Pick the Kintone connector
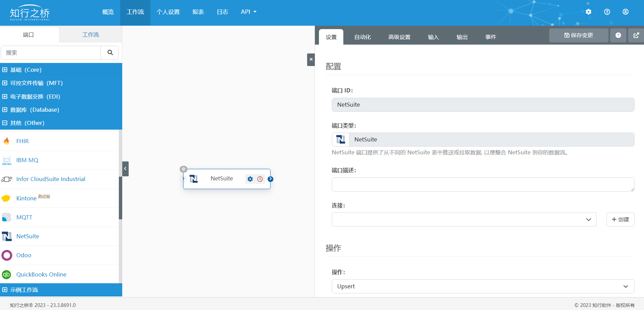The width and height of the screenshot is (644, 310). click(x=59, y=198)
